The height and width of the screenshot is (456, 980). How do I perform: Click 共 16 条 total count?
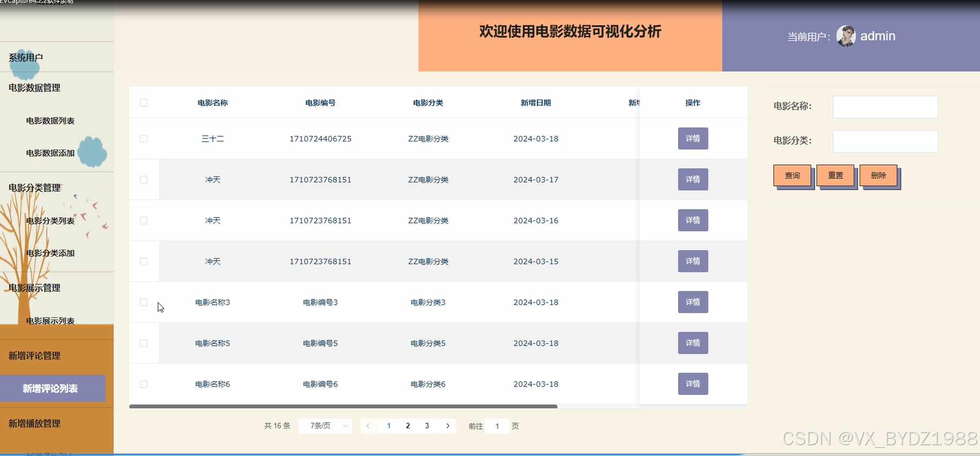277,426
